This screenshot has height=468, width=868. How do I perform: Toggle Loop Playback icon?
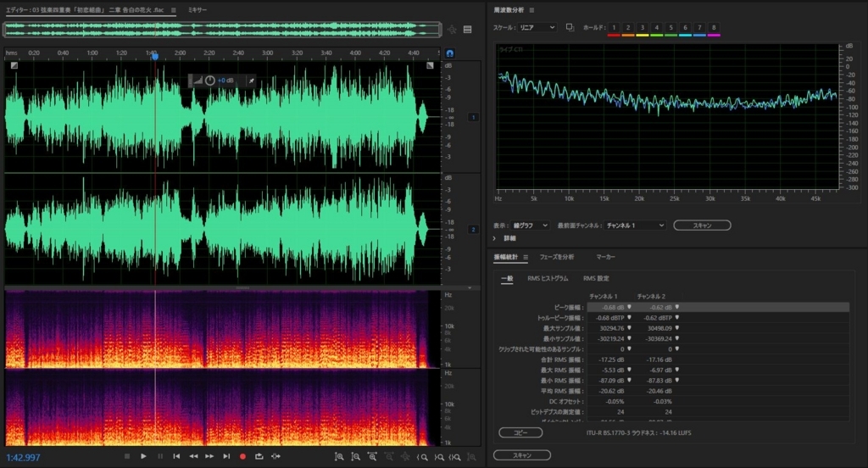259,456
